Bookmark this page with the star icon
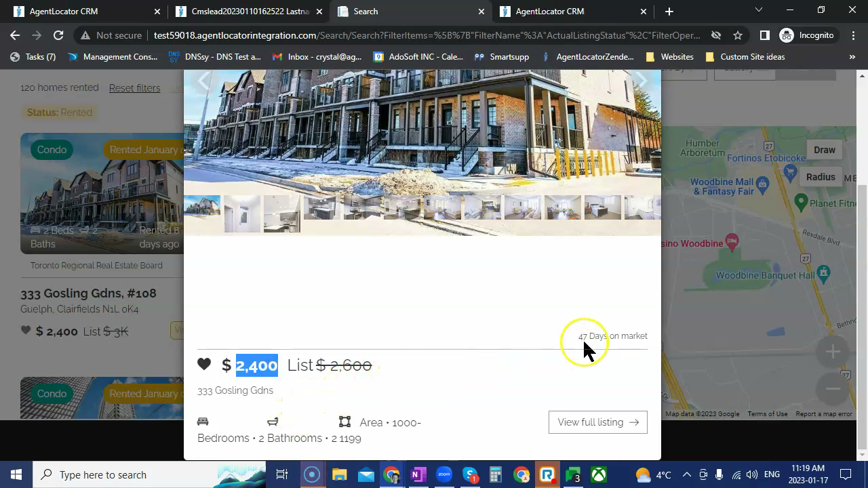 click(x=738, y=35)
